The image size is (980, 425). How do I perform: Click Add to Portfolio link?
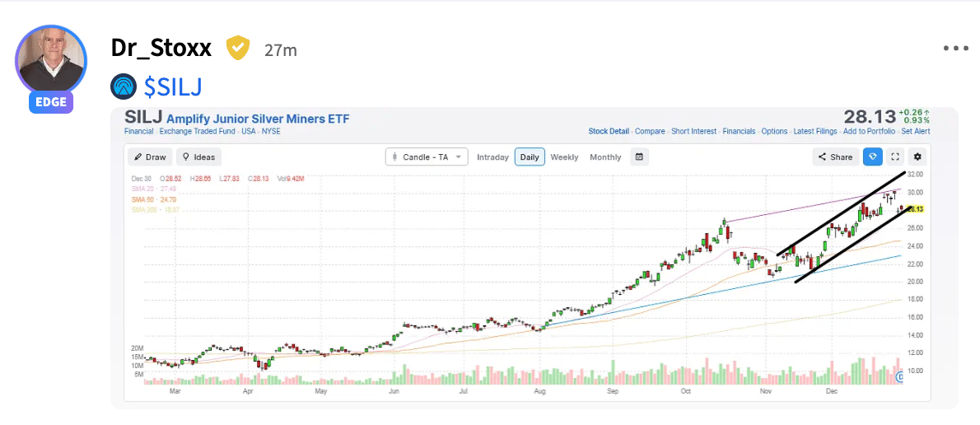point(870,131)
